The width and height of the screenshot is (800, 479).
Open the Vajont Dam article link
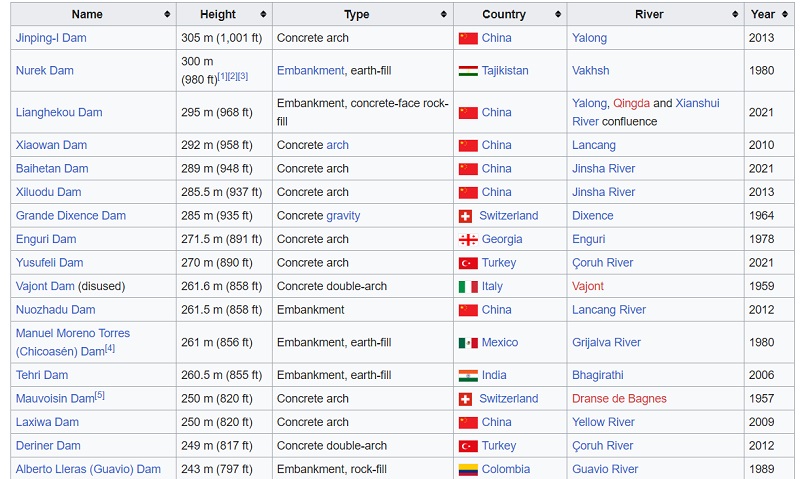[x=45, y=286]
